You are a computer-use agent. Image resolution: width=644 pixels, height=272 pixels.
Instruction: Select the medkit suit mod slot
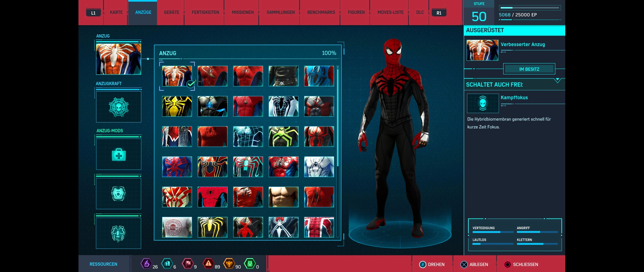coord(118,154)
